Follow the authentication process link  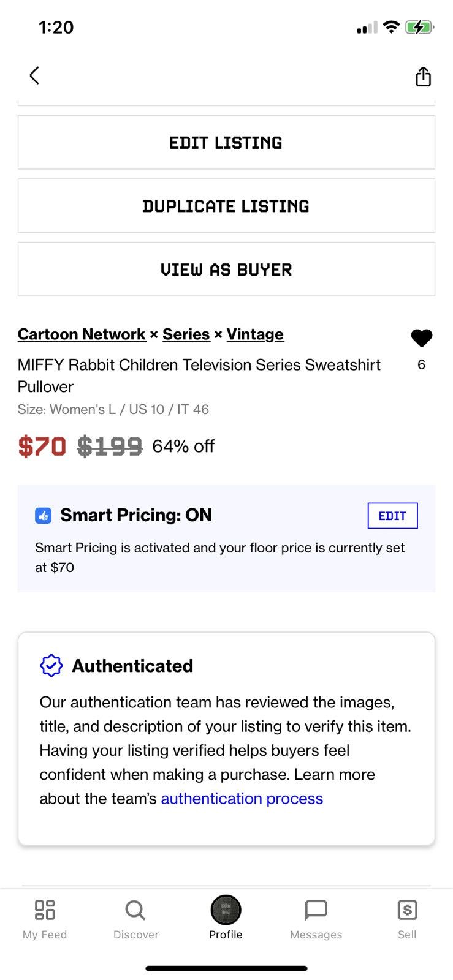[242, 799]
